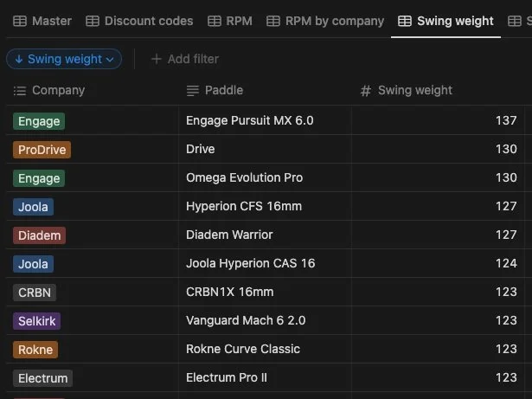Select the Vanguard Mach 6 2.0 cell

[265, 320]
